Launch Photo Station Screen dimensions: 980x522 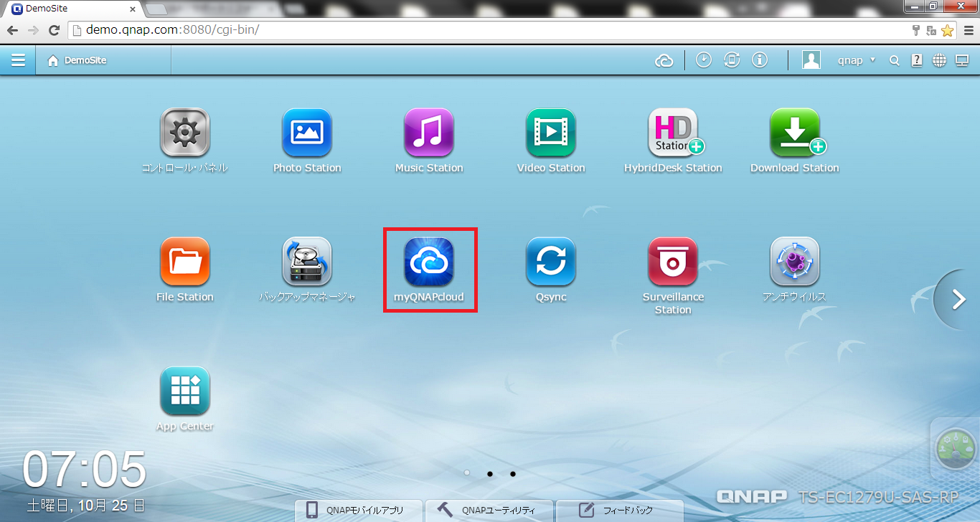[307, 133]
